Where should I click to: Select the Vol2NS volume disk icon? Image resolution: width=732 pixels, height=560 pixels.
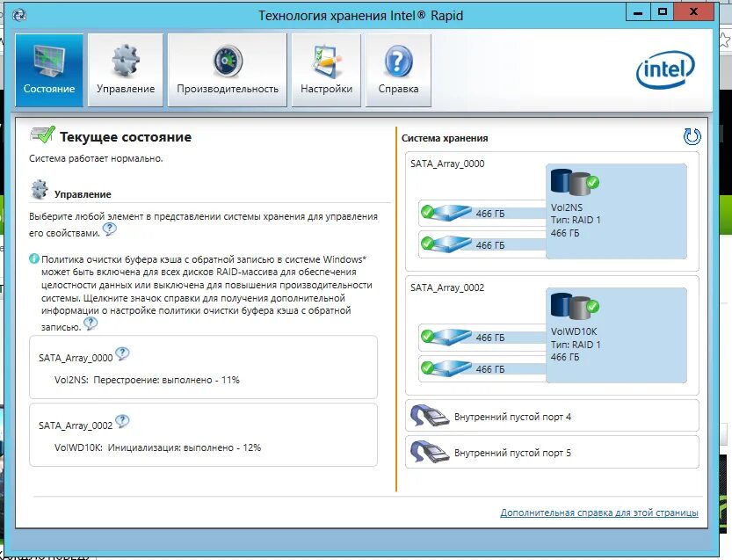[x=575, y=182]
